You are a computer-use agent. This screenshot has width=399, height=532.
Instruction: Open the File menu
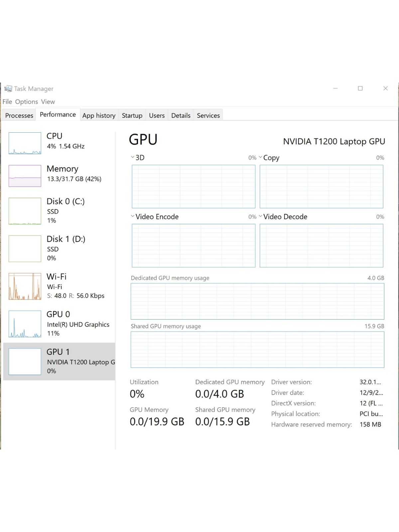pyautogui.click(x=7, y=102)
